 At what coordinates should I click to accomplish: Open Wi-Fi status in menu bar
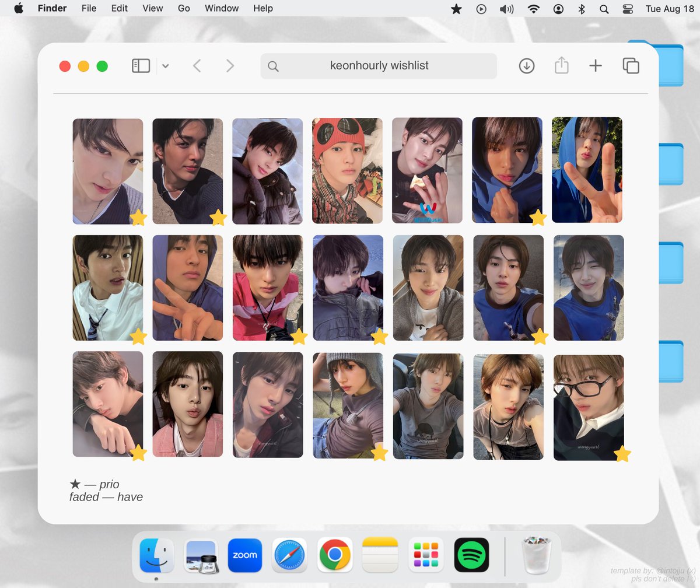[x=533, y=9]
